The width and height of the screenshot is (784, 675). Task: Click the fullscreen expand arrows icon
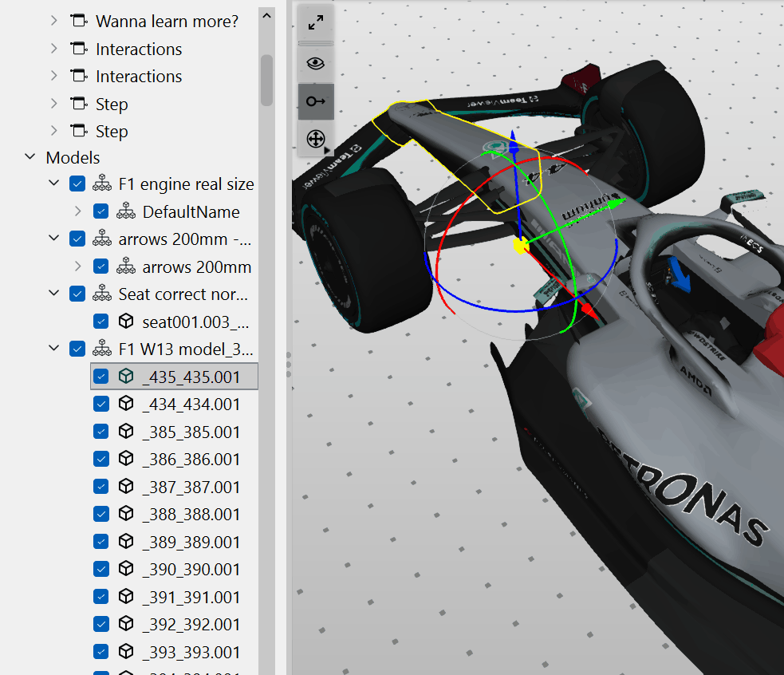(316, 22)
